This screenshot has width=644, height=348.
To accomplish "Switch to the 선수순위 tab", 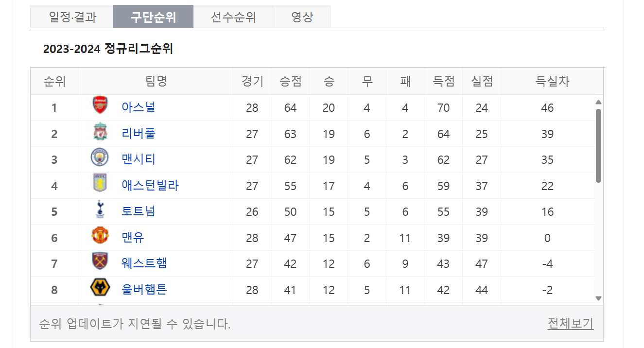I will click(233, 16).
